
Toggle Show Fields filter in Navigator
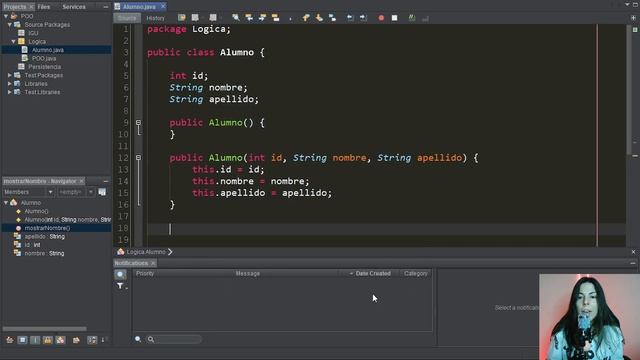[22, 340]
